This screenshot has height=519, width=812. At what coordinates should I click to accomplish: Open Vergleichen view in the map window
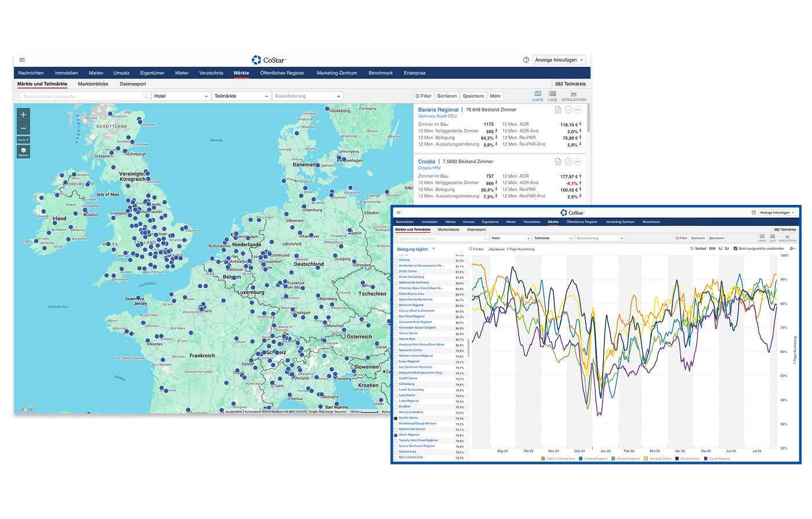pyautogui.click(x=573, y=96)
